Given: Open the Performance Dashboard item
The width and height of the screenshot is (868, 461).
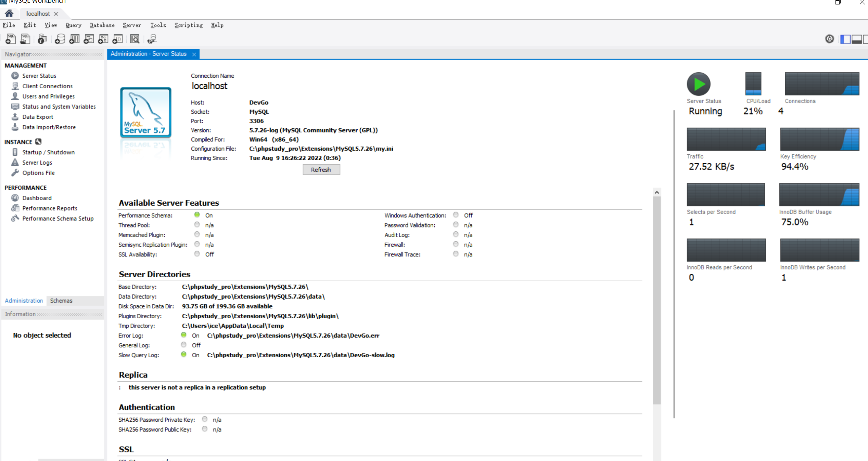Looking at the screenshot, I should click(x=37, y=198).
